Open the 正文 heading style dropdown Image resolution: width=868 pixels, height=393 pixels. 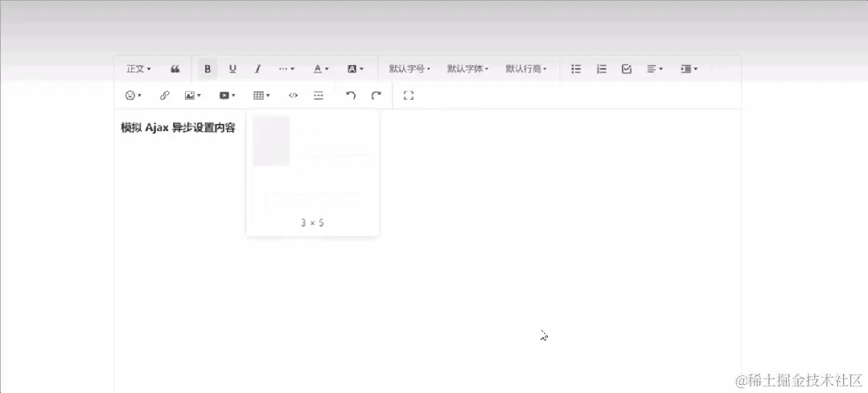[138, 68]
